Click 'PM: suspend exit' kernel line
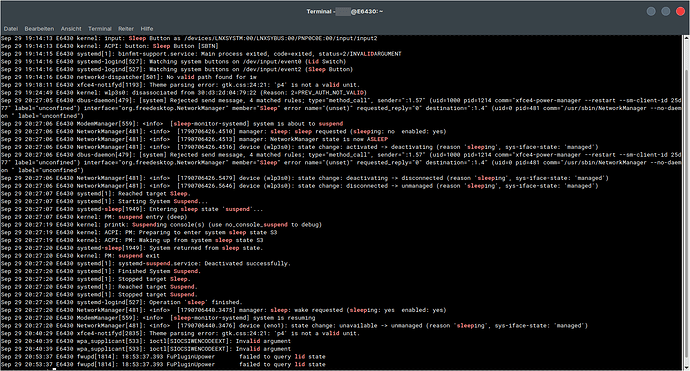690x371 pixels. point(80,256)
